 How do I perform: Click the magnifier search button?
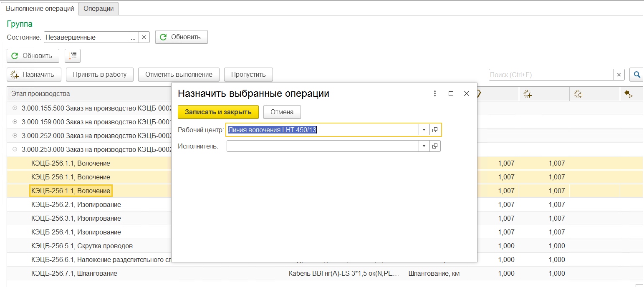pos(637,75)
